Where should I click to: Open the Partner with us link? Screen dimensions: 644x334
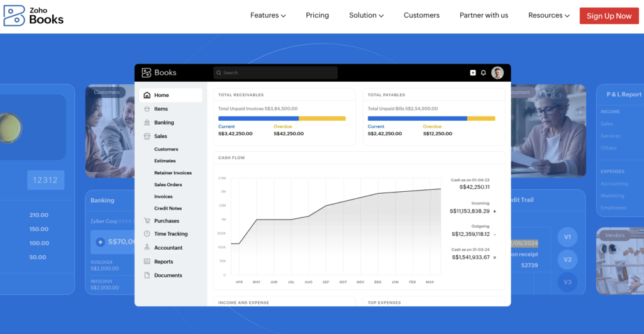pos(484,15)
